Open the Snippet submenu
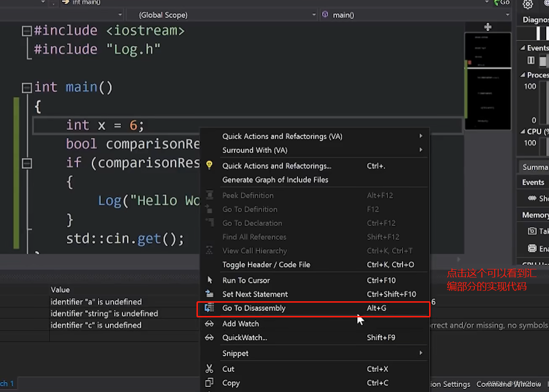Screen dimensions: 549x392 point(235,354)
